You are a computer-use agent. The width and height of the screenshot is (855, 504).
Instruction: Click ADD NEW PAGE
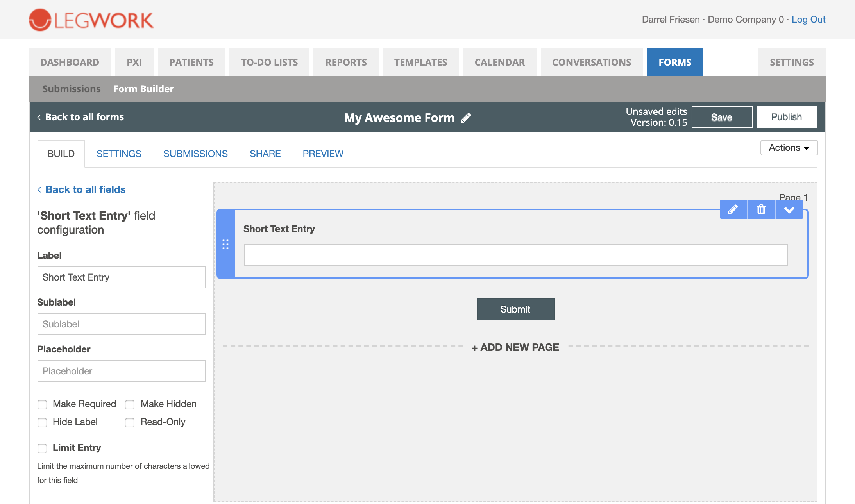(515, 347)
